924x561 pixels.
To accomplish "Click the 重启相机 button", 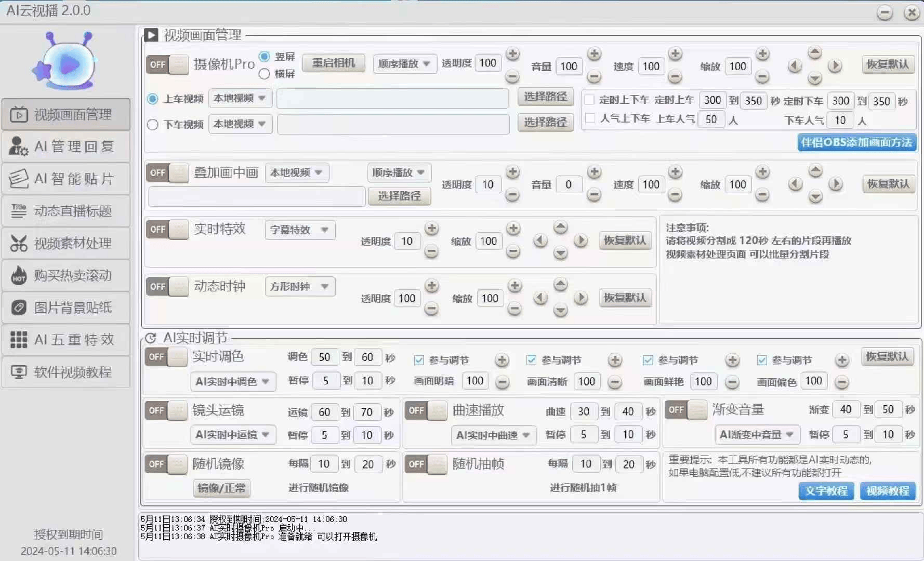I will (x=333, y=63).
